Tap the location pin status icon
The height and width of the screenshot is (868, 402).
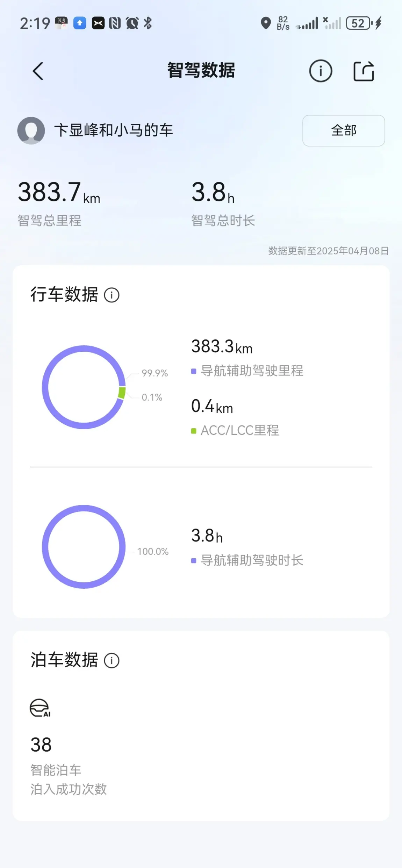pos(266,23)
